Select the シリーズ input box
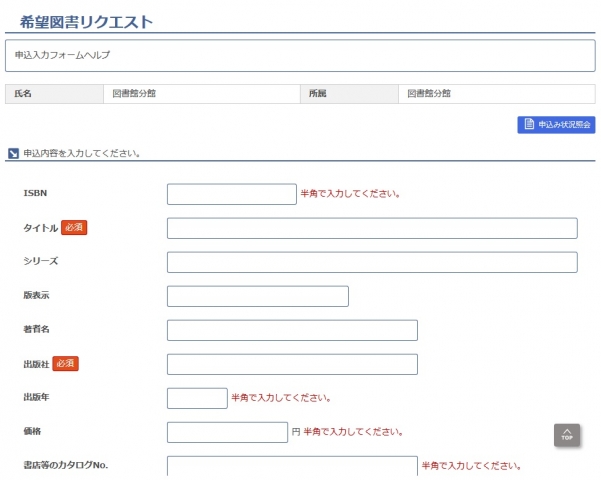Viewport: 601px width, 480px height. pos(371,262)
